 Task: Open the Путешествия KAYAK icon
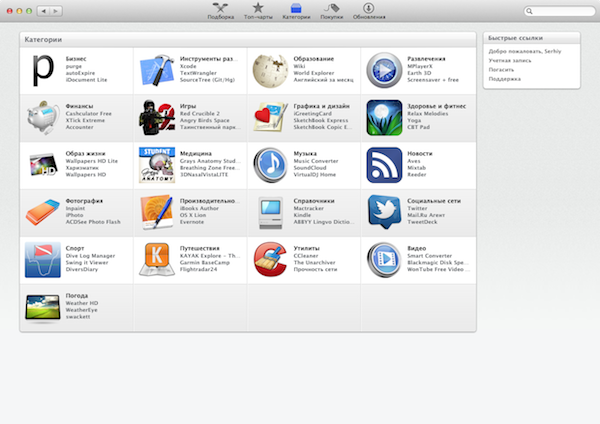(x=157, y=259)
